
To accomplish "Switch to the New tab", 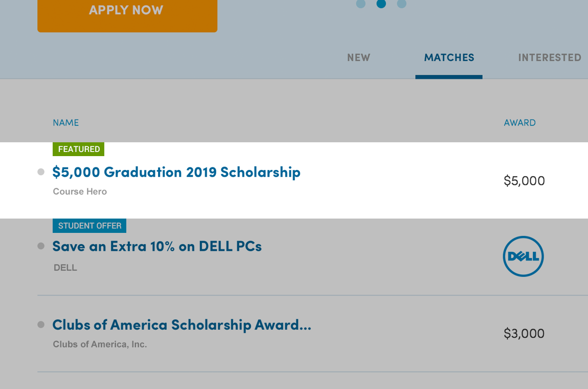I will click(x=358, y=57).
